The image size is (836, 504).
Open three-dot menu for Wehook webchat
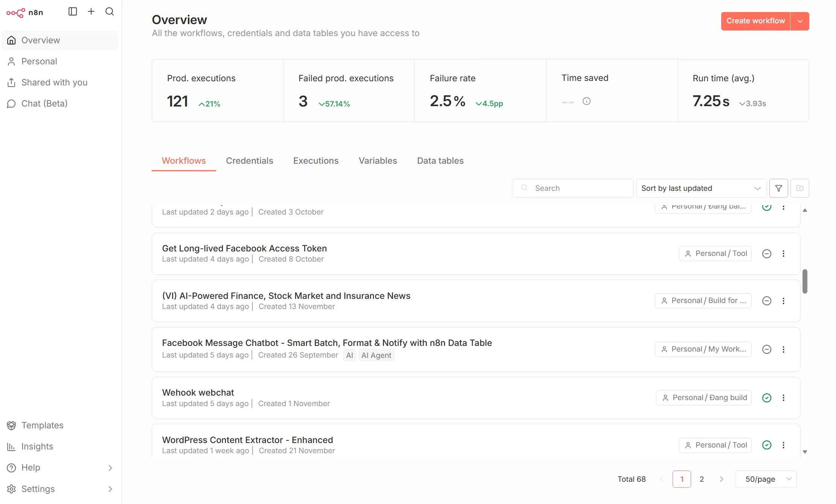tap(784, 398)
